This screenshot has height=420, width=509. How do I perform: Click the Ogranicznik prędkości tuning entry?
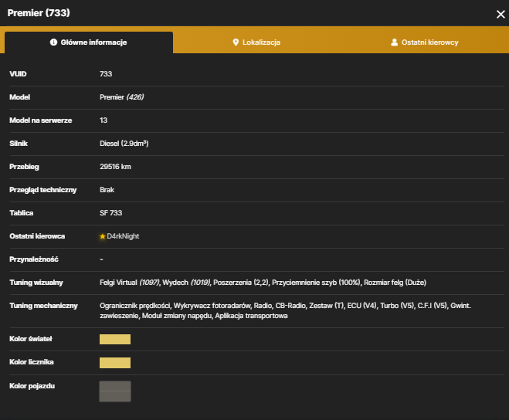[x=134, y=306]
